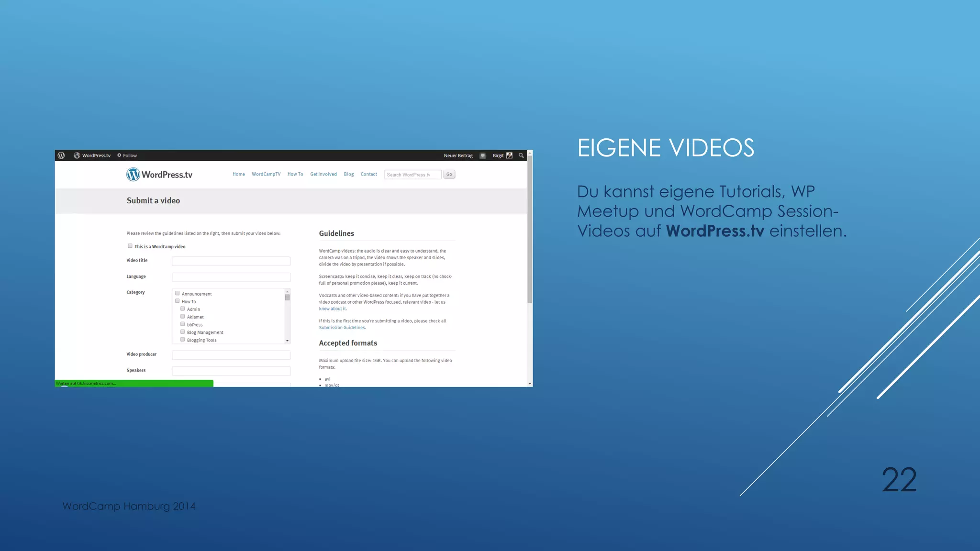Click category list scroll-up arrow
980x551 pixels.
click(287, 291)
